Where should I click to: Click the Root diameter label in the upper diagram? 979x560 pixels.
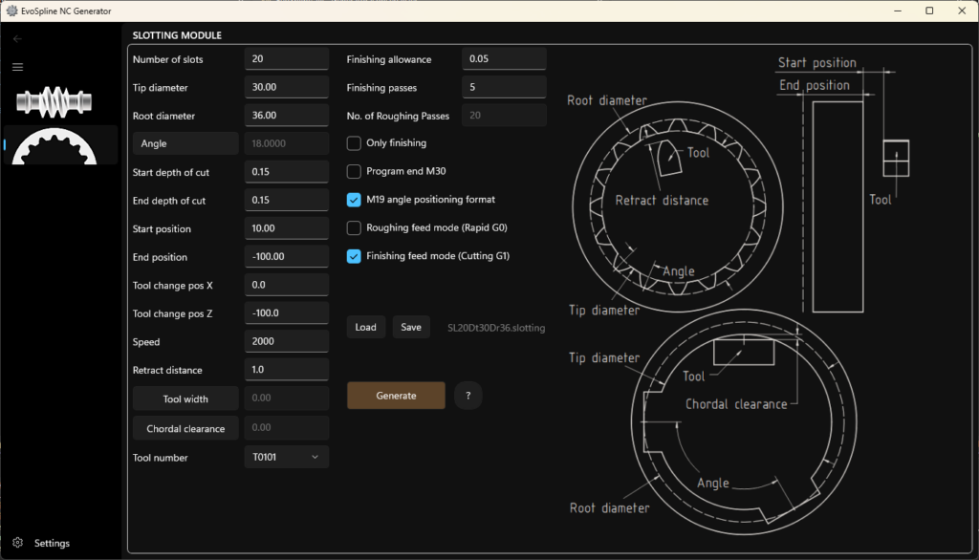tap(607, 100)
